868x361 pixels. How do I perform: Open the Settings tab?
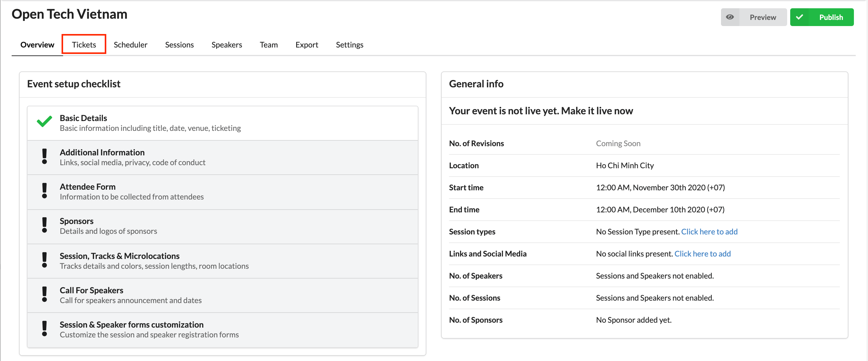click(x=349, y=44)
